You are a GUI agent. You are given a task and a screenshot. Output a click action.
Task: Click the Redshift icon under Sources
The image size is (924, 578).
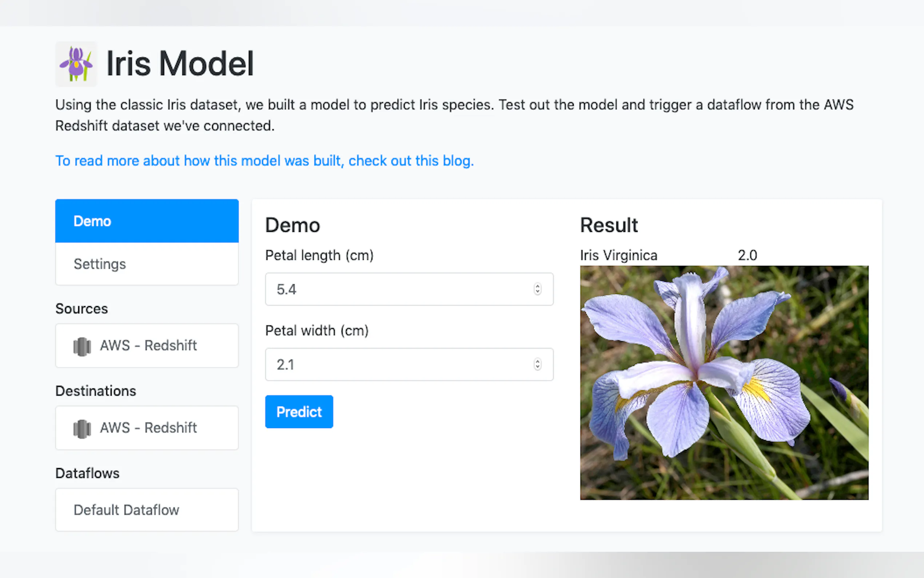pos(82,347)
